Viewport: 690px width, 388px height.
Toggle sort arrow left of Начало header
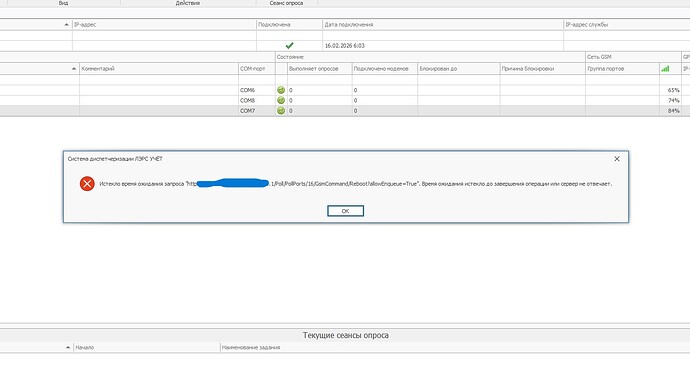coord(68,347)
